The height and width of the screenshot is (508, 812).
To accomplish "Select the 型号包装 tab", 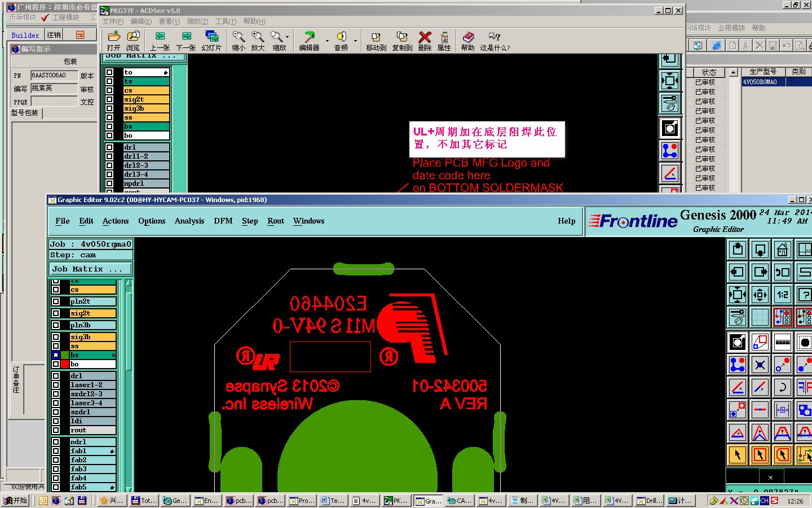I will click(25, 113).
